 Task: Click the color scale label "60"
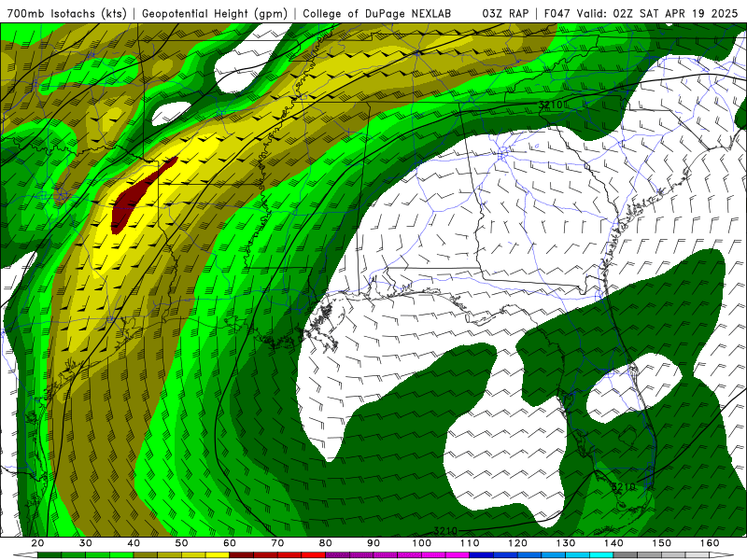point(230,543)
